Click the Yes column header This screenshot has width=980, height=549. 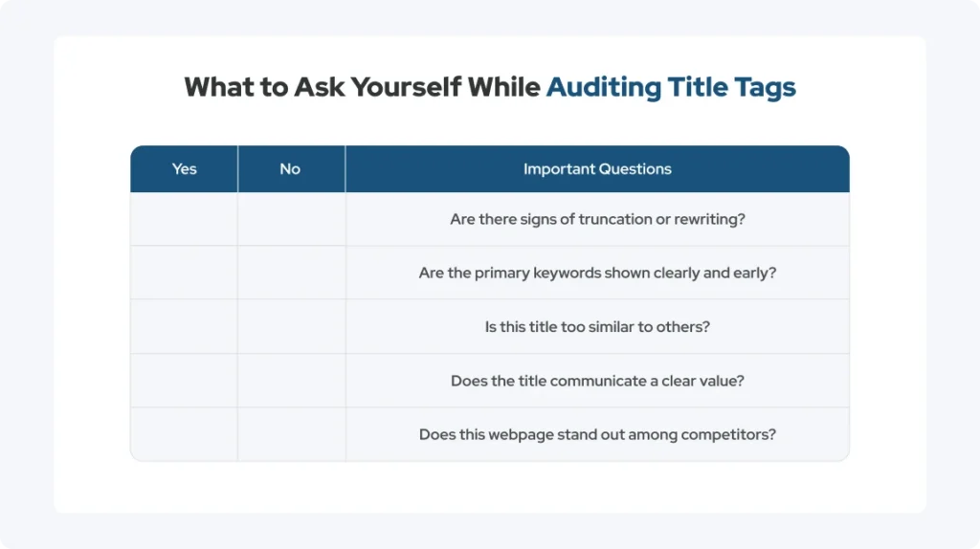click(x=185, y=168)
